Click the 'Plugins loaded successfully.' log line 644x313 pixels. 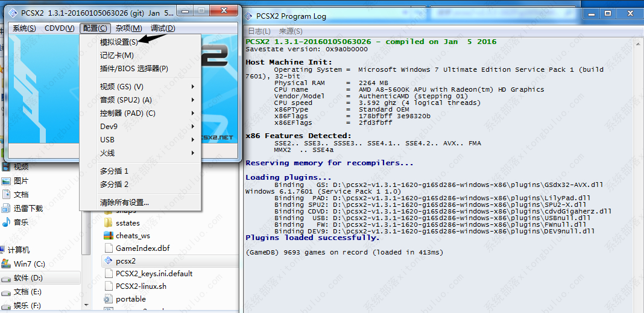(312, 238)
